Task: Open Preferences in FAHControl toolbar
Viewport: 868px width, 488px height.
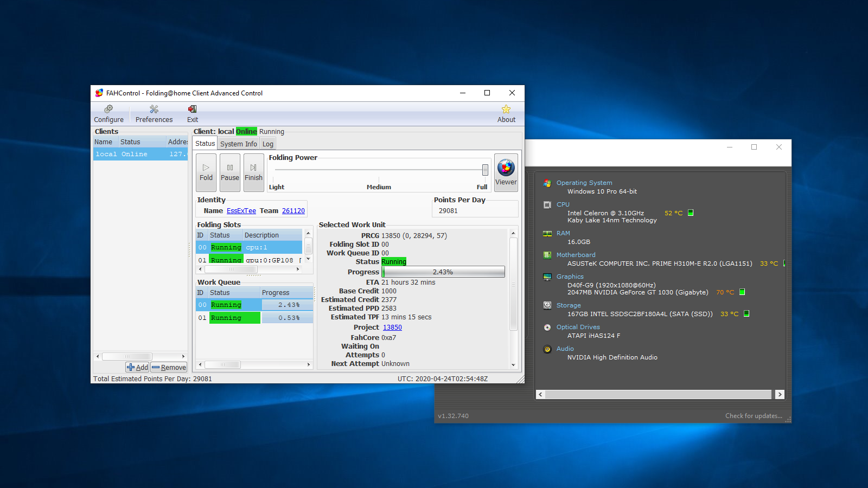Action: click(154, 114)
